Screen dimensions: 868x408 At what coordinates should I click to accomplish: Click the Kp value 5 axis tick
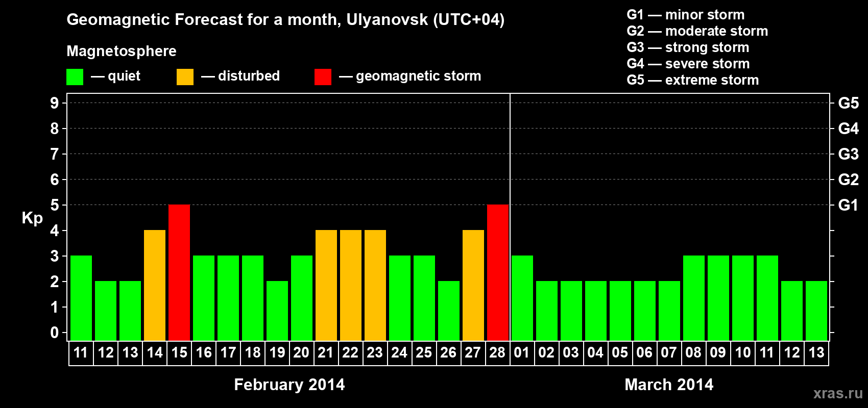55,205
